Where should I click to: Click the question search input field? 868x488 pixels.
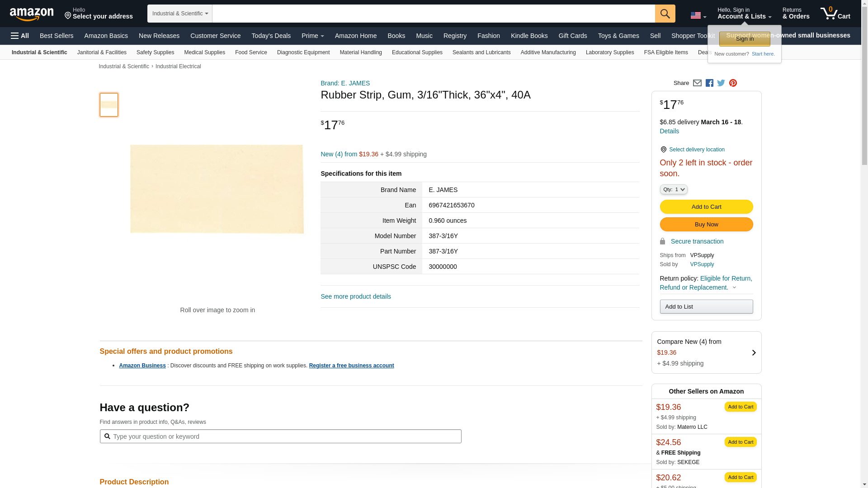point(280,436)
